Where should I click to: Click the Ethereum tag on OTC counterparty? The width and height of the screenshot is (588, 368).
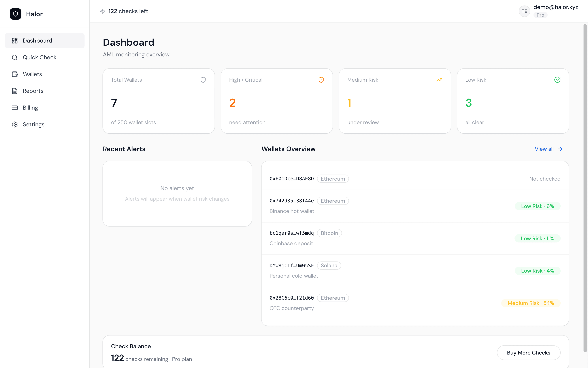(333, 298)
